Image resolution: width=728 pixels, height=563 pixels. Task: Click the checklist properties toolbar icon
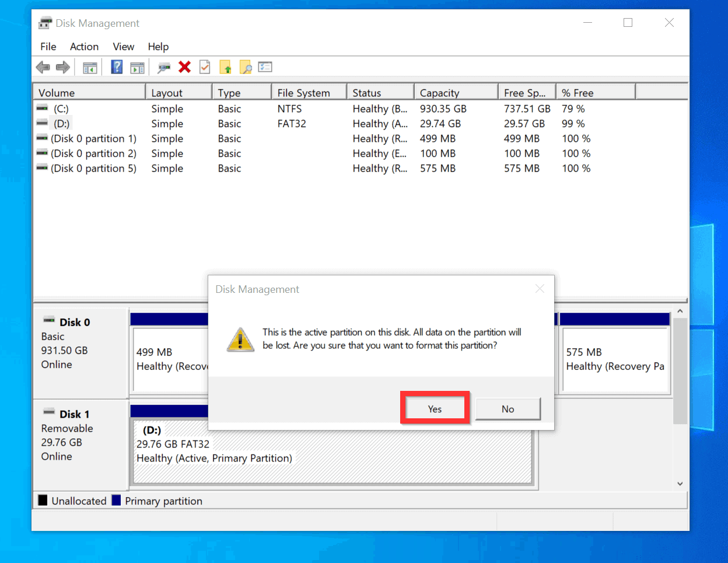(x=265, y=67)
